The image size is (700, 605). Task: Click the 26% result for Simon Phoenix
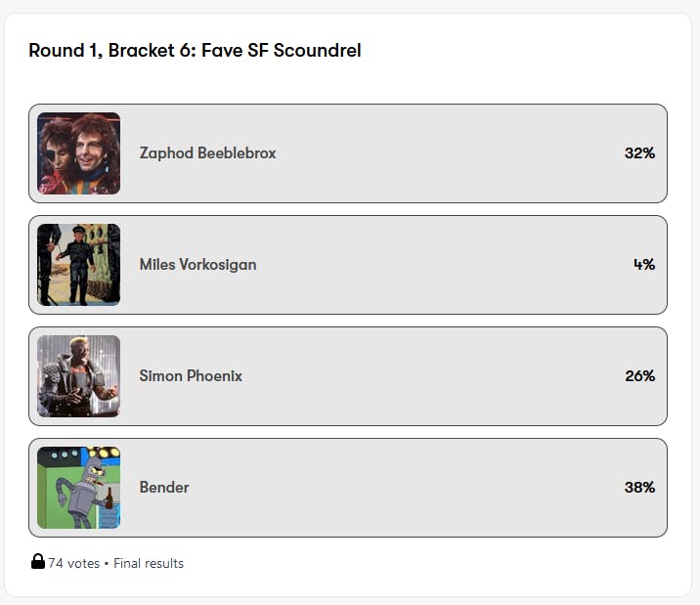pyautogui.click(x=639, y=376)
